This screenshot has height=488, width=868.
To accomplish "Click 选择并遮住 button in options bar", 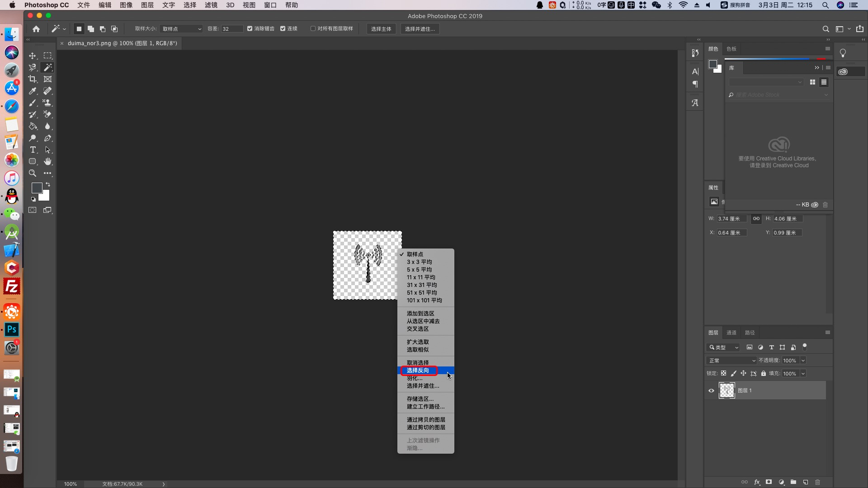I will 420,29.
